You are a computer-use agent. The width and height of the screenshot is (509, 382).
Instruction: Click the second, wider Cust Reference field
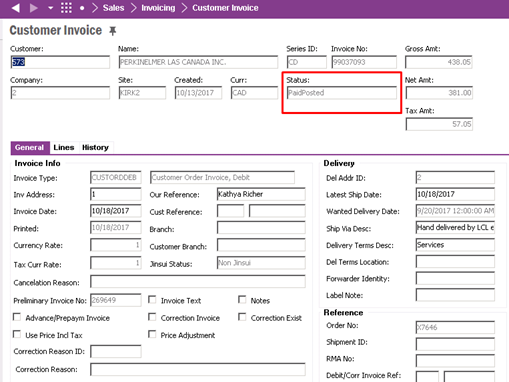[277, 211]
